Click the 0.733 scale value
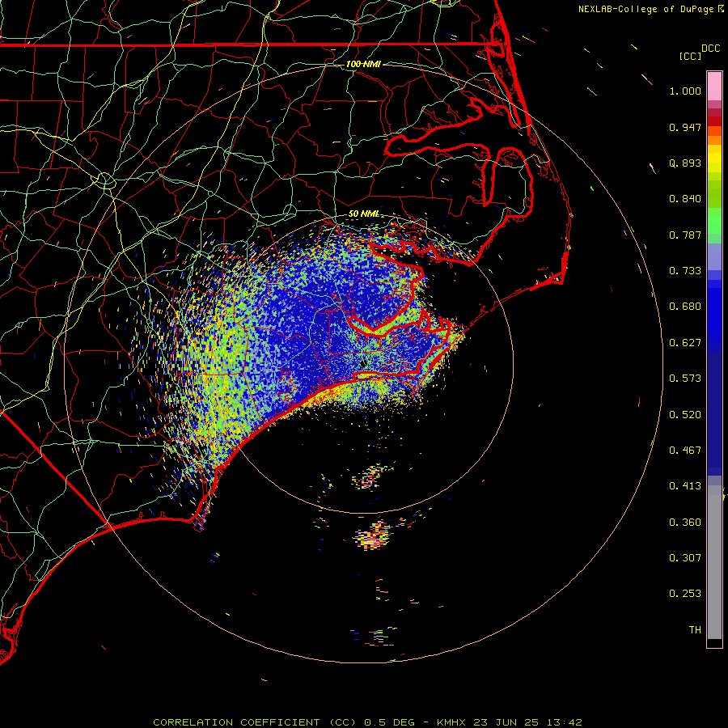The width and height of the screenshot is (728, 728). coord(685,271)
